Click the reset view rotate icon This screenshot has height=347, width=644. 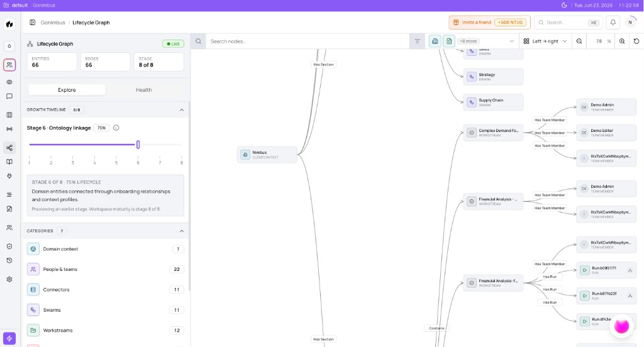636,41
